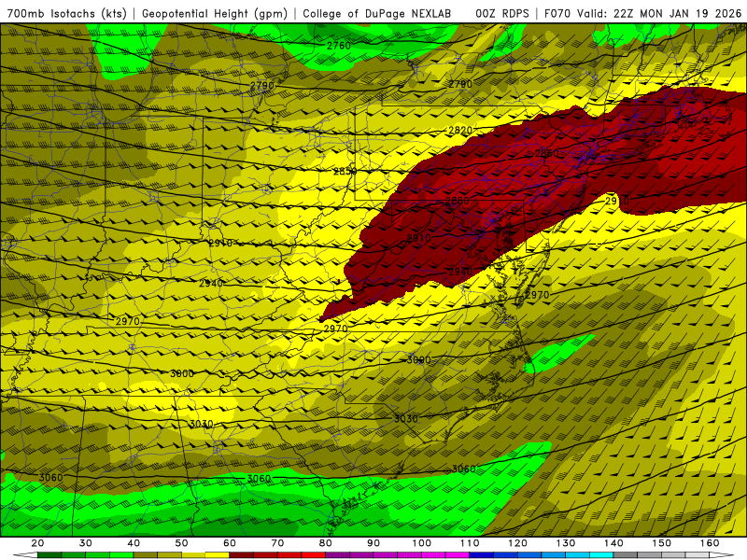The width and height of the screenshot is (747, 560).
Task: Click the 'F070' forecast hour label
Action: [x=557, y=13]
